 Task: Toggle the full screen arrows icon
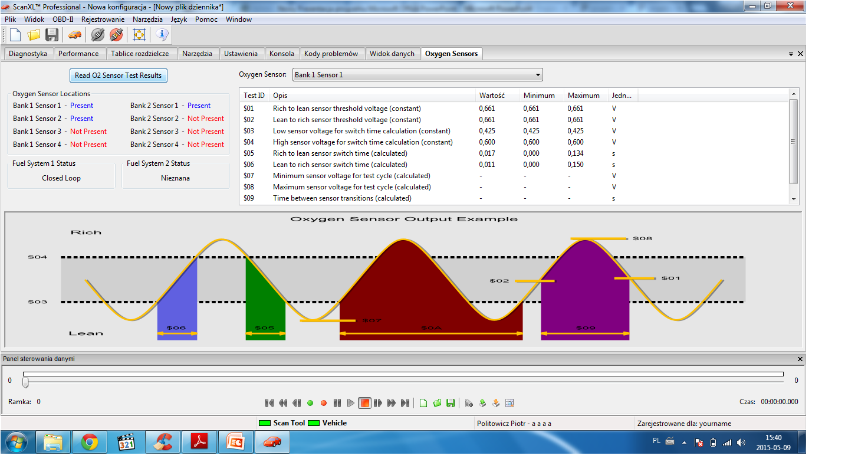pos(139,35)
